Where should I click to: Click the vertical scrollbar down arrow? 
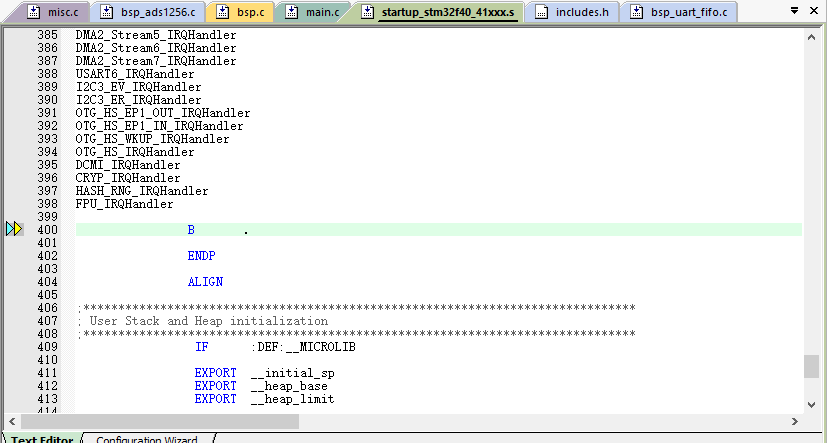click(812, 404)
